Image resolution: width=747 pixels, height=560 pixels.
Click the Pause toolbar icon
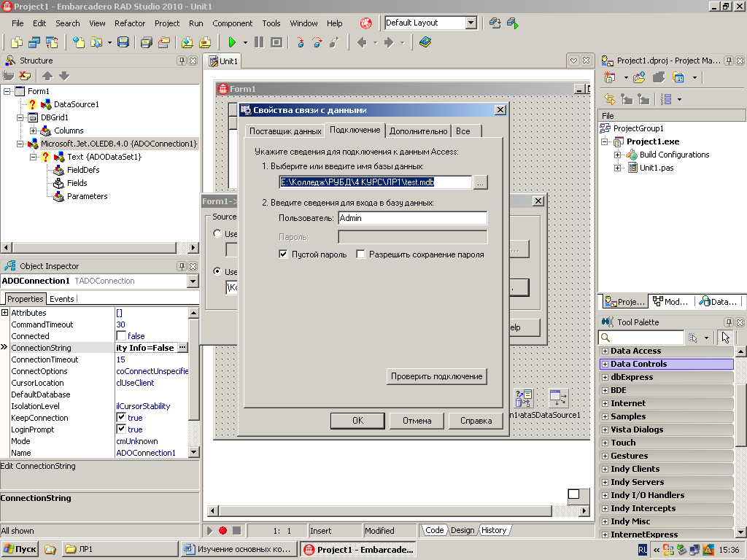click(x=259, y=42)
